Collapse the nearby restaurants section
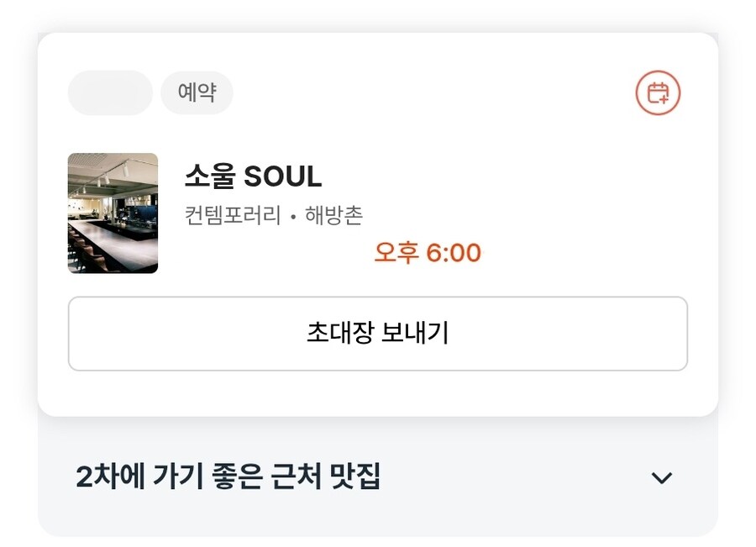 point(663,476)
